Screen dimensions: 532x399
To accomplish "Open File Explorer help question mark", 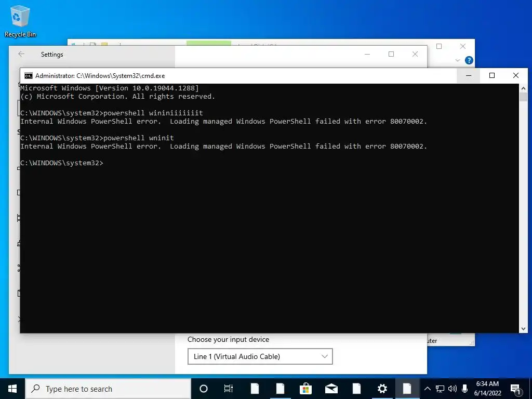I will [469, 60].
